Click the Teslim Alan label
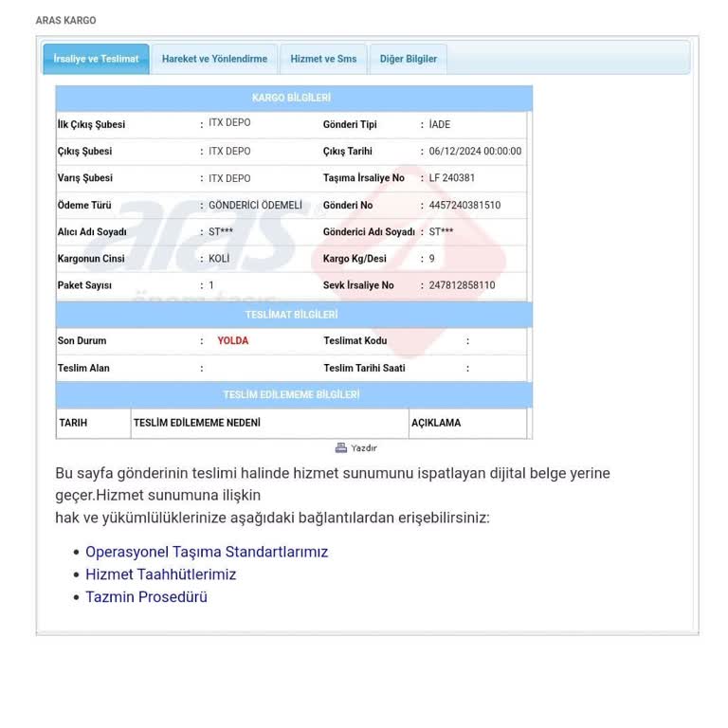The height and width of the screenshot is (728, 728). coord(83,368)
